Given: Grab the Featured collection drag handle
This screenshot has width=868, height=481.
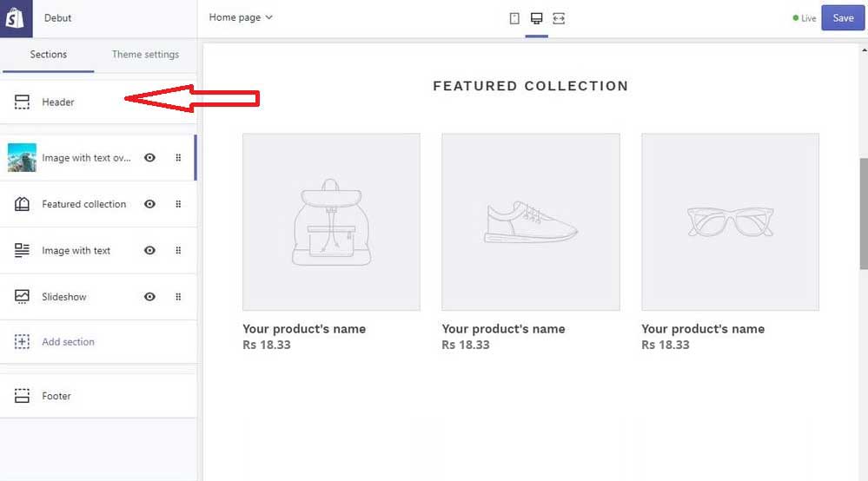Looking at the screenshot, I should click(178, 204).
